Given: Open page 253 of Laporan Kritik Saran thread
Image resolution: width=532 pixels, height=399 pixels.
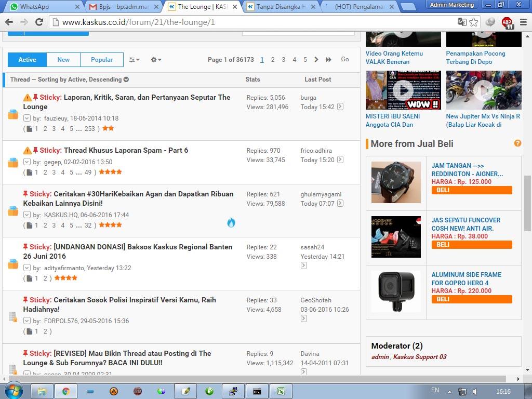Looking at the screenshot, I should click(x=89, y=129).
